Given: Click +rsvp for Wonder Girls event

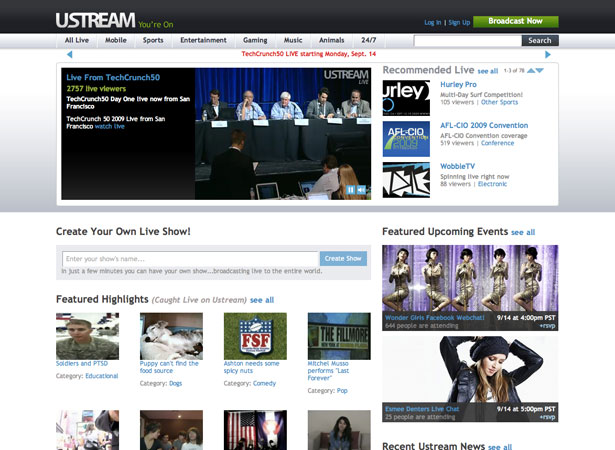Looking at the screenshot, I should pyautogui.click(x=547, y=326).
